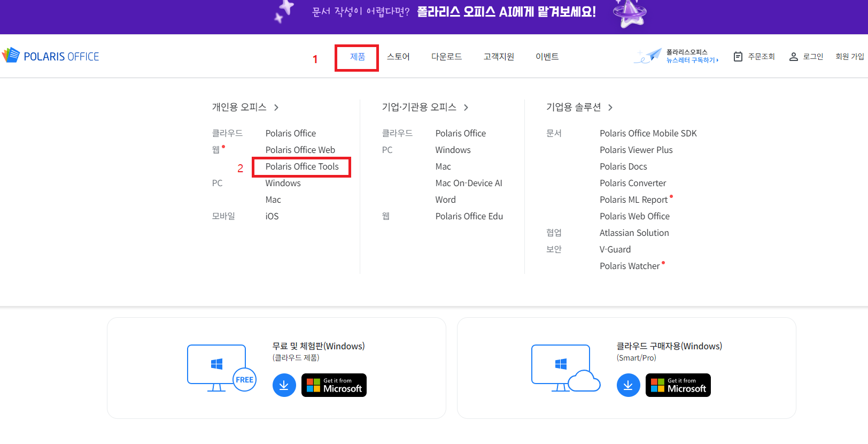868x444 pixels.
Task: Select Mac On-Device AI
Action: click(x=469, y=183)
